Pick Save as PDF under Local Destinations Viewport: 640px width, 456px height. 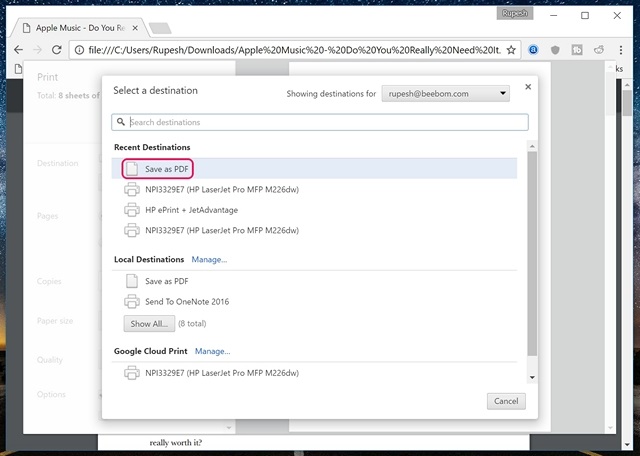[x=166, y=281]
